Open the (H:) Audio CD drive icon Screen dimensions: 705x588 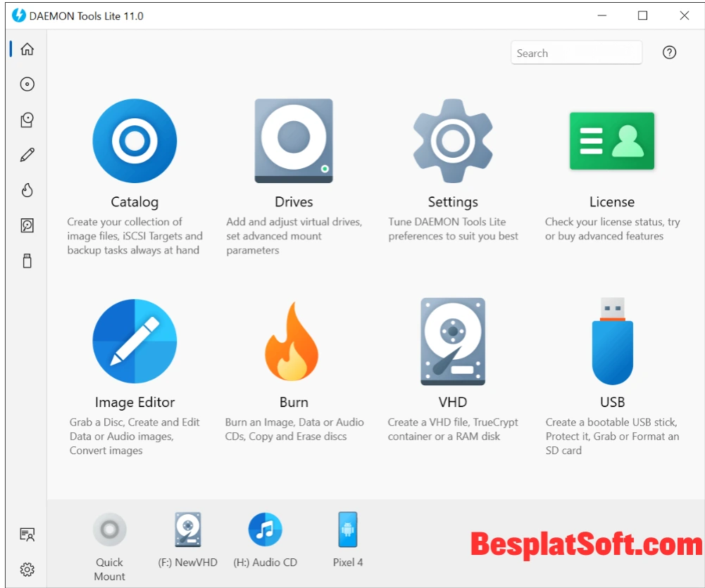coord(266,529)
